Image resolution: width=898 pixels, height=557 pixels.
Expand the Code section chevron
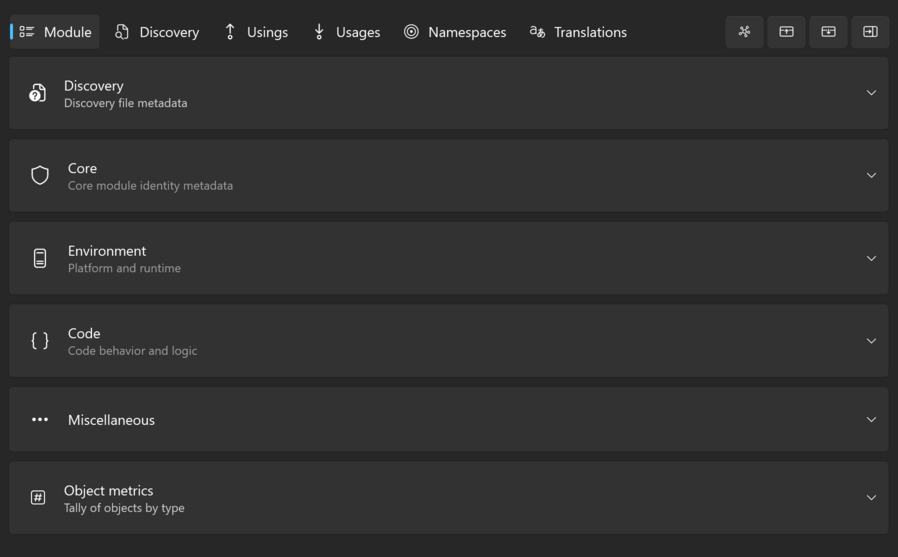click(x=871, y=341)
